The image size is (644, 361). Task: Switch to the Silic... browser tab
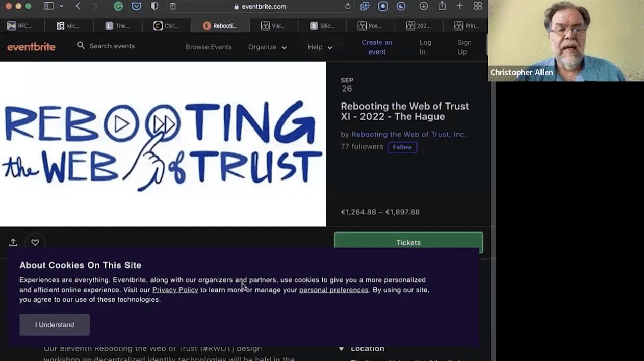[322, 26]
